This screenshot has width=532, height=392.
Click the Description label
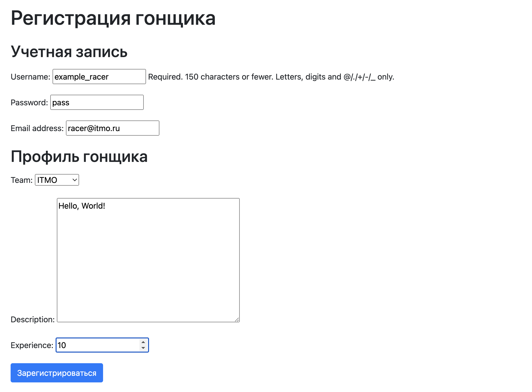pyautogui.click(x=33, y=320)
